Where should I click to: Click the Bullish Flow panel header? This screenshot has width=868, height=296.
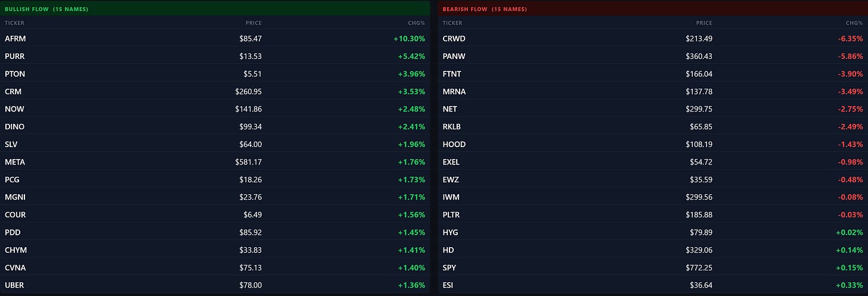coord(215,9)
